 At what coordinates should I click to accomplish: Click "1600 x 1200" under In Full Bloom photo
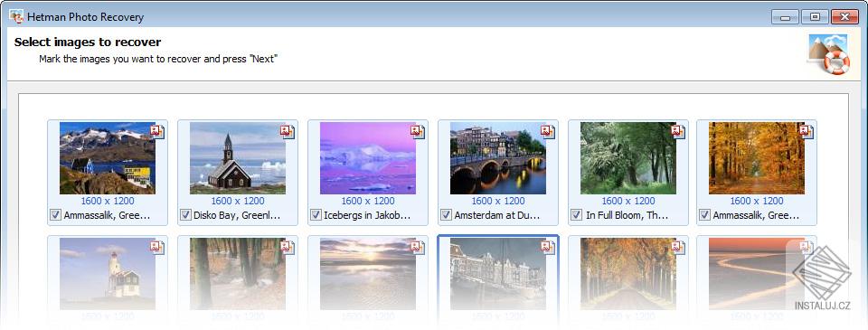627,201
